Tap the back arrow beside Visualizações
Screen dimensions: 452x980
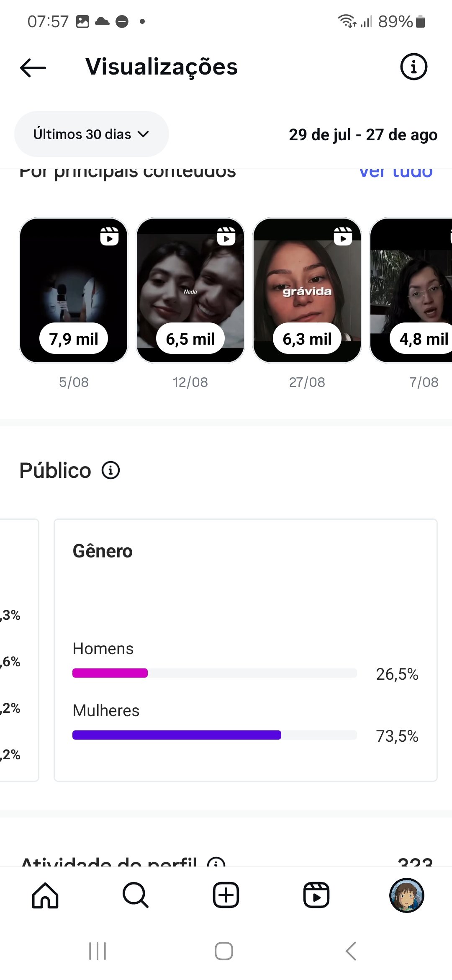(x=33, y=67)
